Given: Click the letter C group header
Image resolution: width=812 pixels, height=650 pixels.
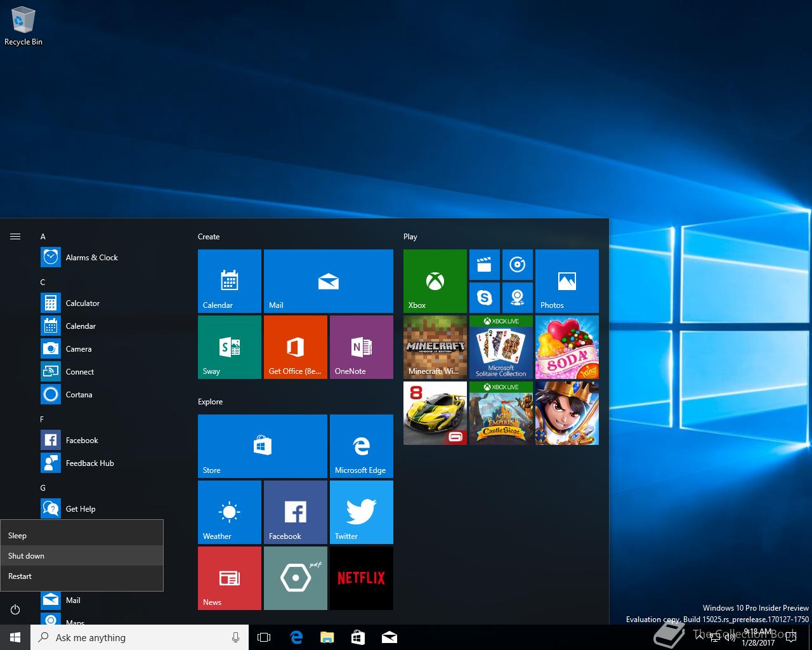Looking at the screenshot, I should [43, 282].
